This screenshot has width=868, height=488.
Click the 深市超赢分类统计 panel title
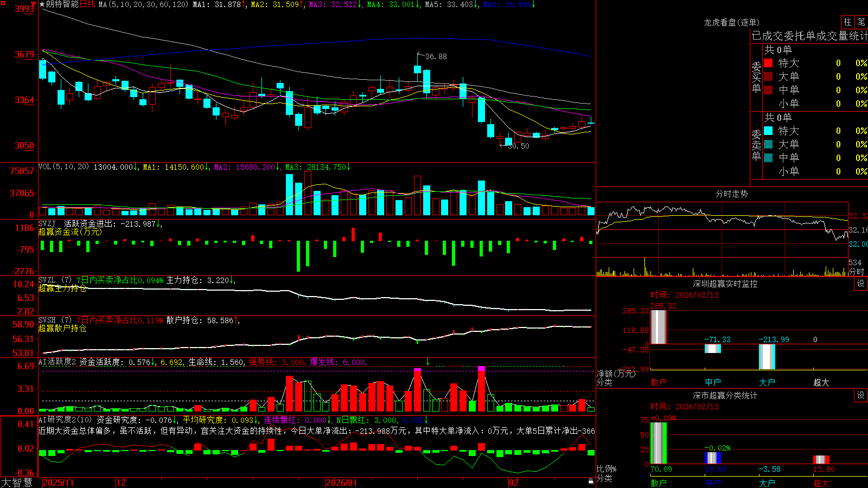(725, 395)
